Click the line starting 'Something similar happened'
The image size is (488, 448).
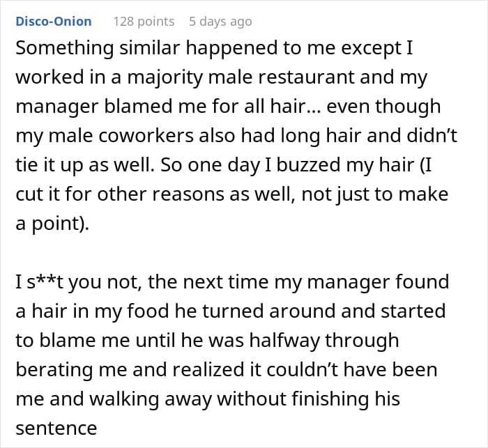(214, 49)
